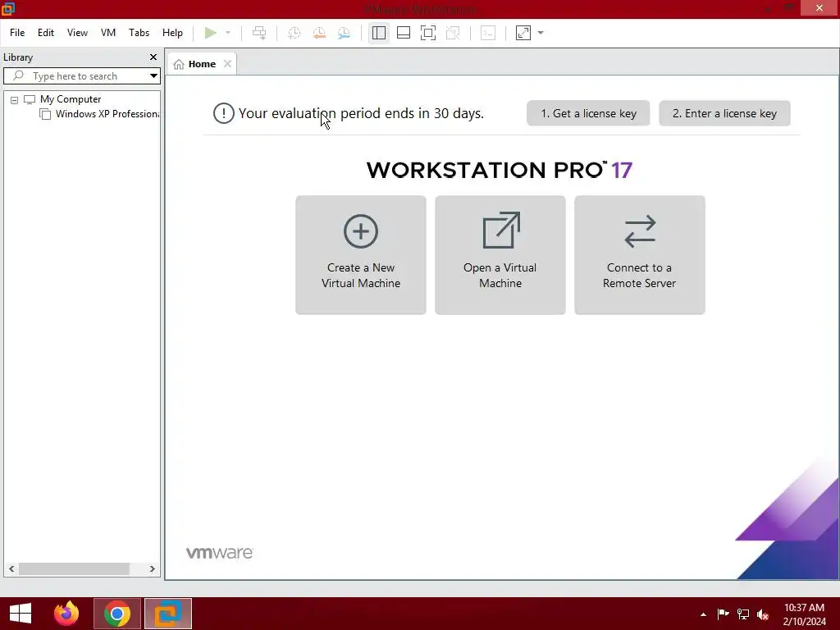Click the revert to snapshot icon
Viewport: 840px width, 630px height.
319,33
